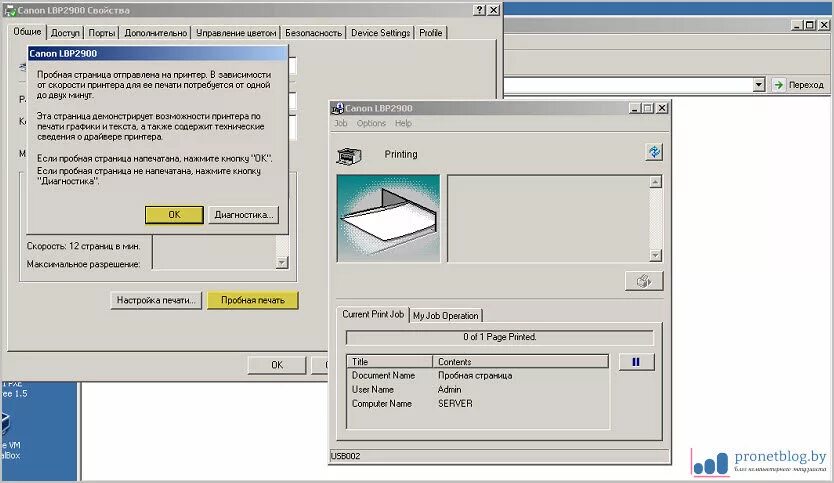Open the Job menu
The width and height of the screenshot is (834, 483).
click(340, 123)
